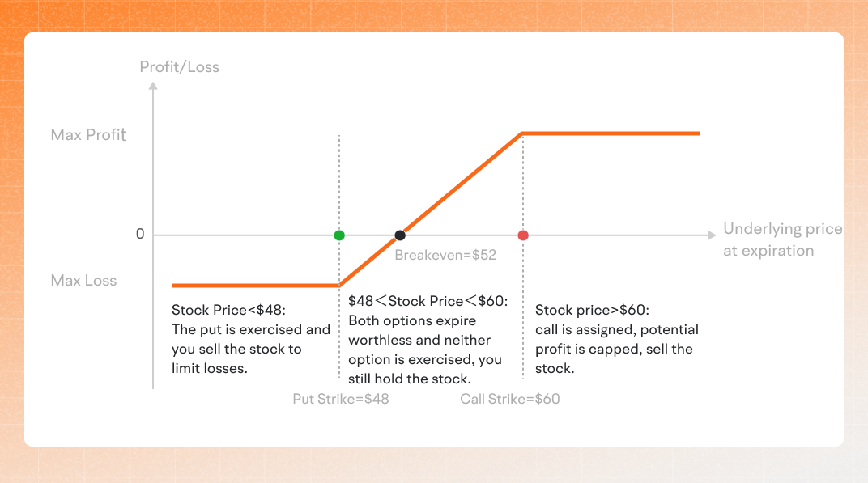This screenshot has width=868, height=483.
Task: Click the "0" label on the vertical axis
Action: [x=139, y=235]
